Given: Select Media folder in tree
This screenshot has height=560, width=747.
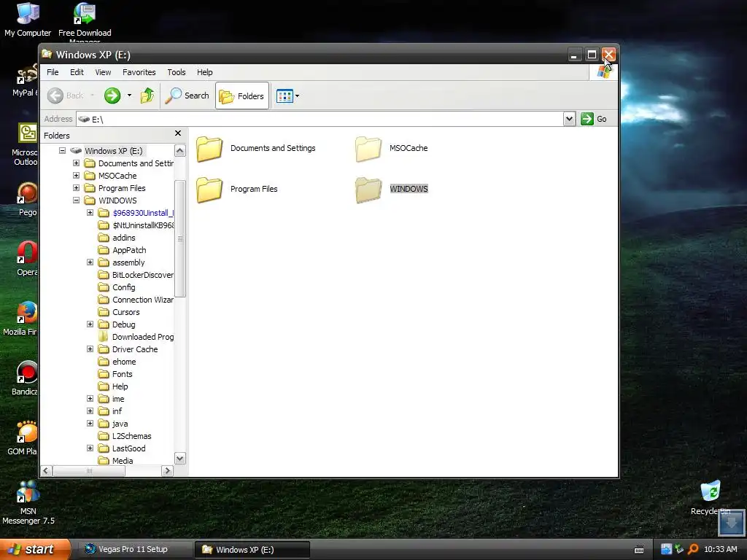Looking at the screenshot, I should click(x=116, y=461).
